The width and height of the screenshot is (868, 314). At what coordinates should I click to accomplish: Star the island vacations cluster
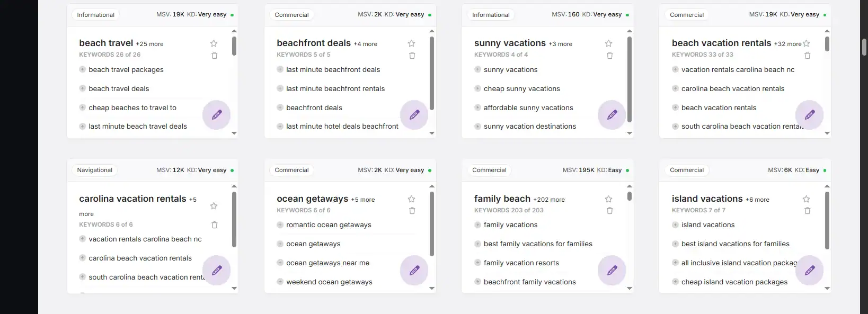pos(806,199)
